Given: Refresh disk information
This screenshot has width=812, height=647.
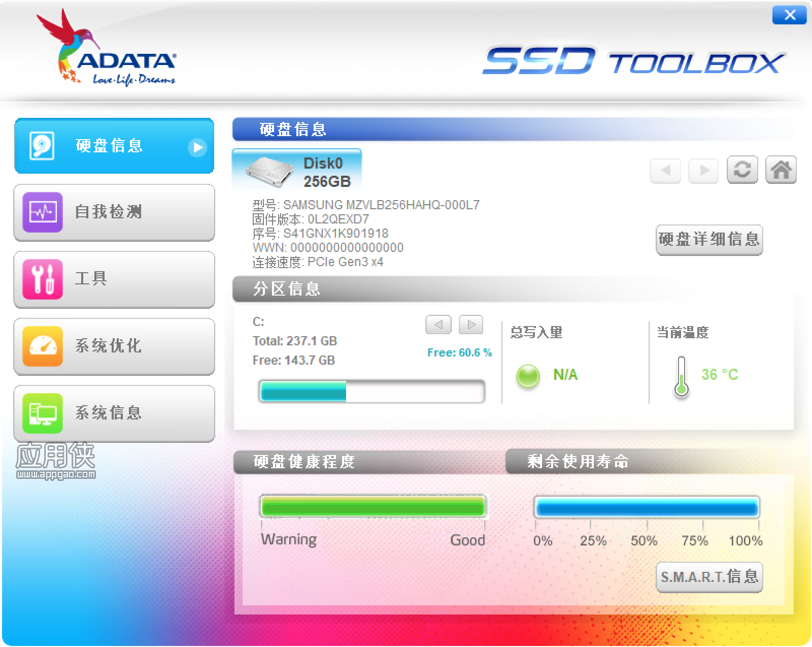Looking at the screenshot, I should coord(742,170).
